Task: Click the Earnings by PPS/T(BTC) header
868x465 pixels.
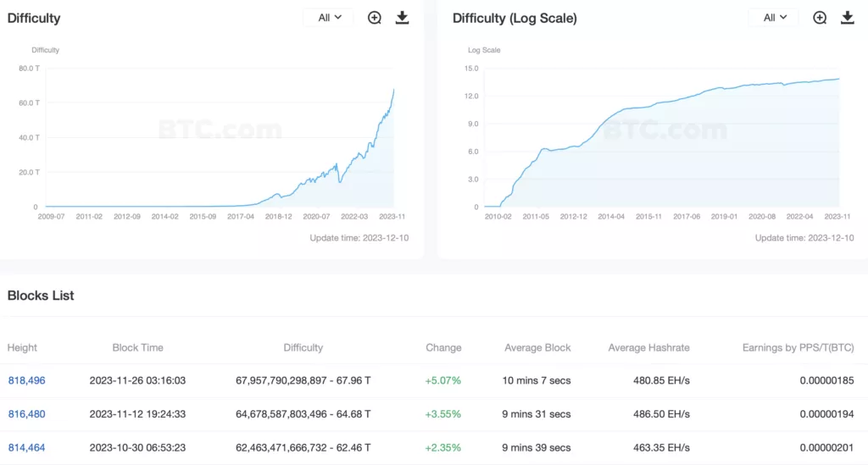Action: [x=798, y=348]
